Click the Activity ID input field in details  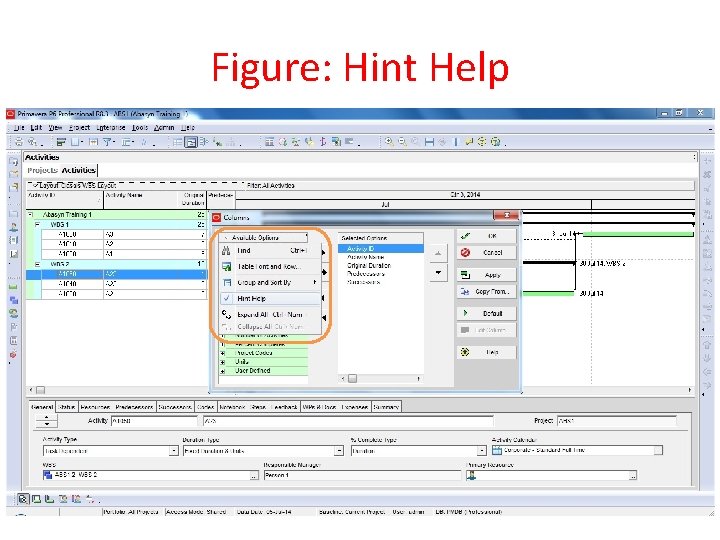[x=154, y=421]
